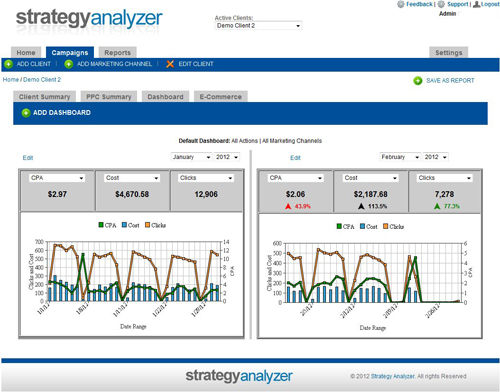The width and height of the screenshot is (500, 392).
Task: Click the strategyanalyzer footer logo
Action: (239, 376)
